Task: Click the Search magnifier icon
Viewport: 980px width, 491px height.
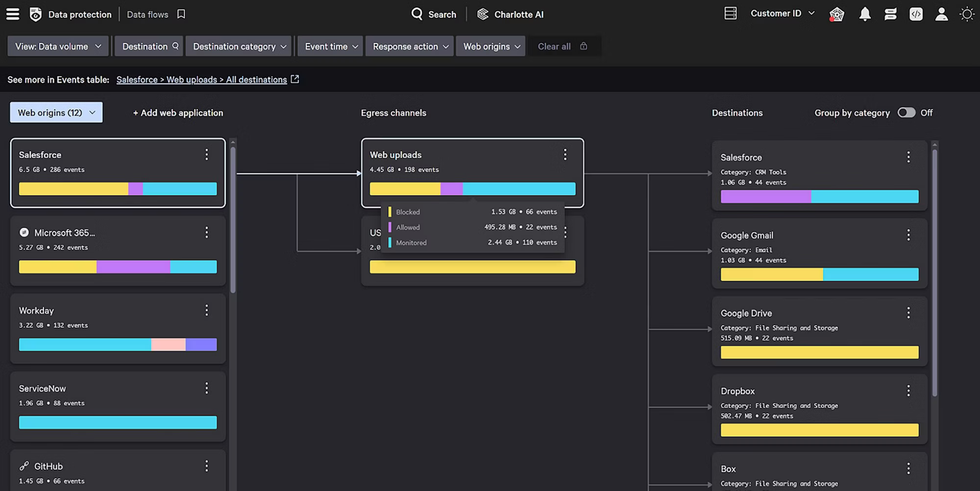Action: (417, 14)
